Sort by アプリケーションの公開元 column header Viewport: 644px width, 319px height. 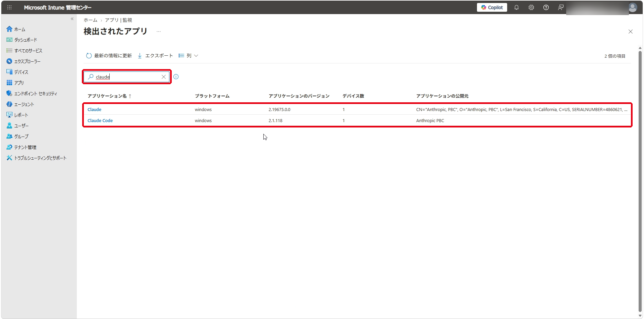[x=442, y=96]
